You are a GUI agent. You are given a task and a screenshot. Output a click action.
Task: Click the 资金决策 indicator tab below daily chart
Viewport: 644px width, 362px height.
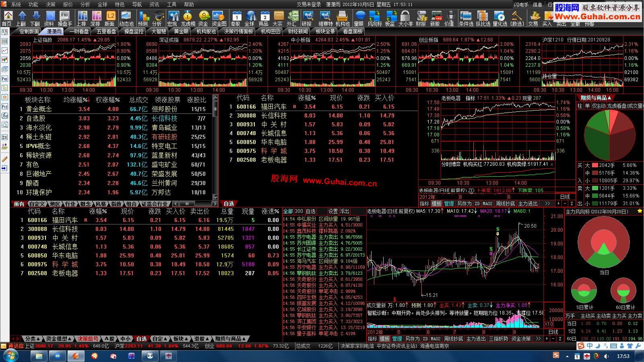521,339
